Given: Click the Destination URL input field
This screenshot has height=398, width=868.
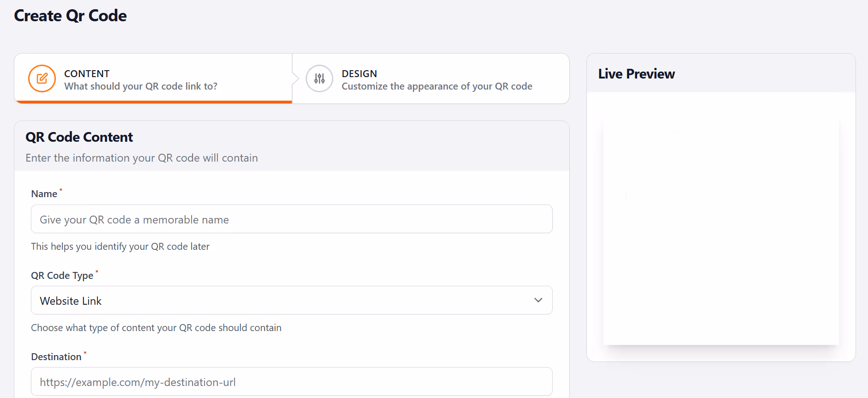Looking at the screenshot, I should [291, 381].
